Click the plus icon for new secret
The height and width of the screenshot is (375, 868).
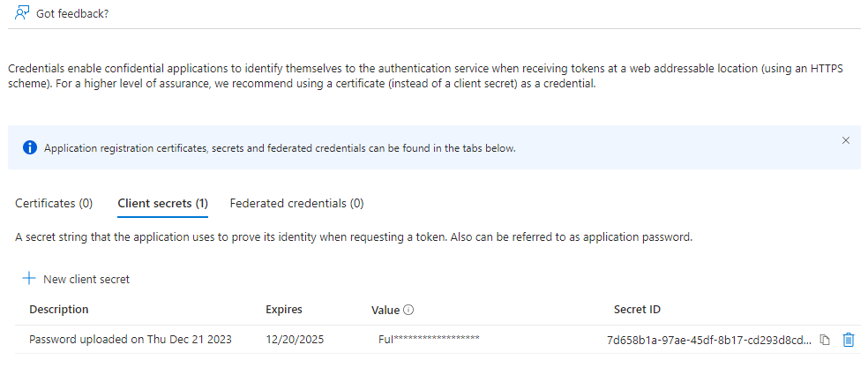[29, 279]
